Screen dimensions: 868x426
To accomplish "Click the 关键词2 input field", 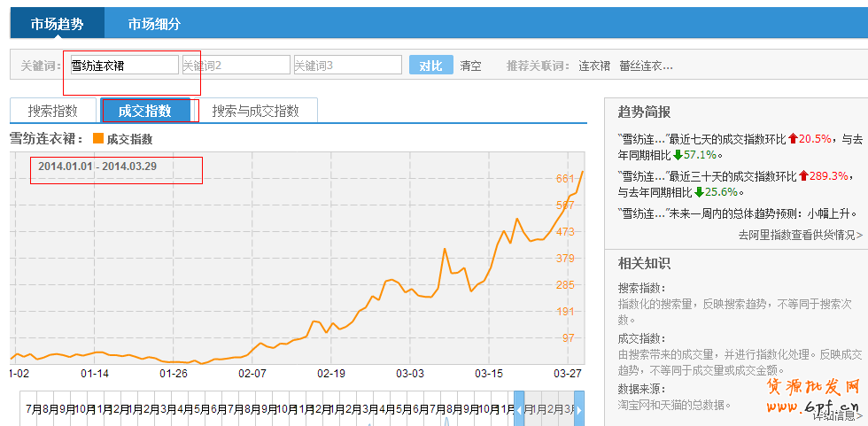I will 236,66.
